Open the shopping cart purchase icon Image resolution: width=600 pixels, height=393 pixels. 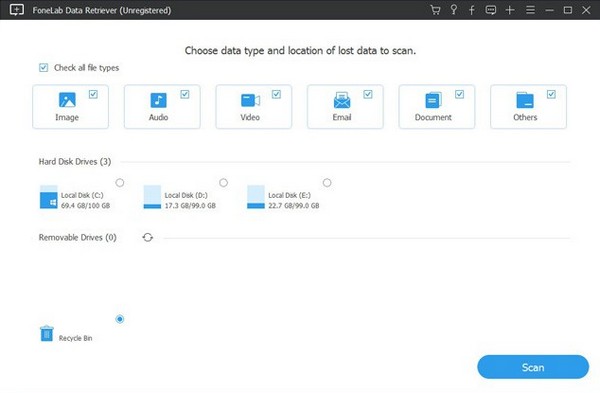click(435, 10)
